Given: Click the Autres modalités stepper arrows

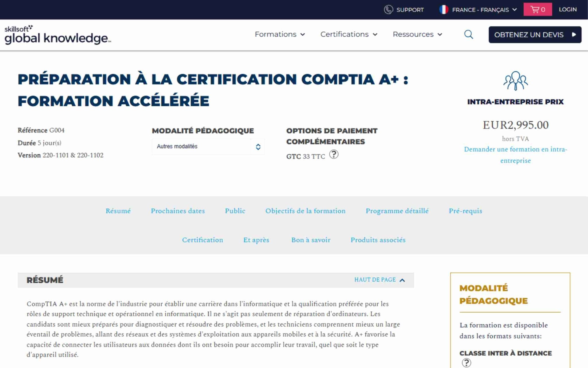Looking at the screenshot, I should click(x=258, y=147).
